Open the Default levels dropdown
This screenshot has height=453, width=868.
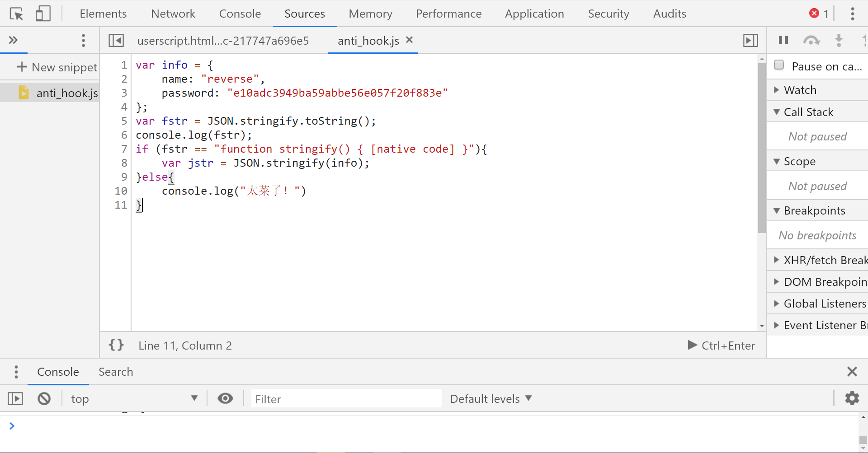[x=491, y=399]
